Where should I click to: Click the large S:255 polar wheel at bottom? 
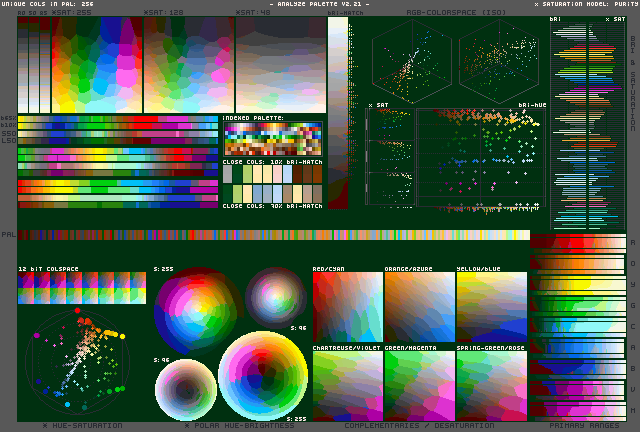(263, 375)
